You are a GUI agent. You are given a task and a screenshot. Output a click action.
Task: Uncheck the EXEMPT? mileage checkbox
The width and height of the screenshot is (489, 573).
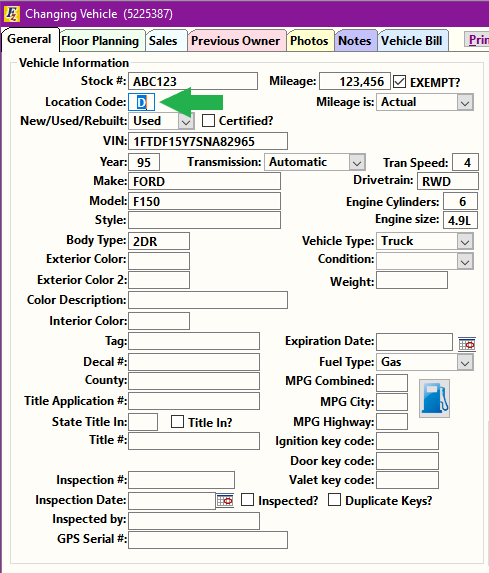coord(399,81)
